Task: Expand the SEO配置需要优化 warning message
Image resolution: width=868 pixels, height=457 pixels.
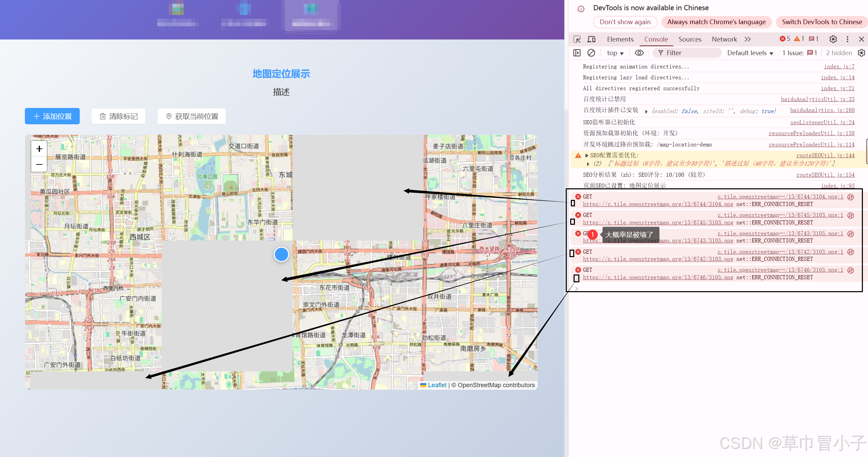Action: pyautogui.click(x=587, y=156)
